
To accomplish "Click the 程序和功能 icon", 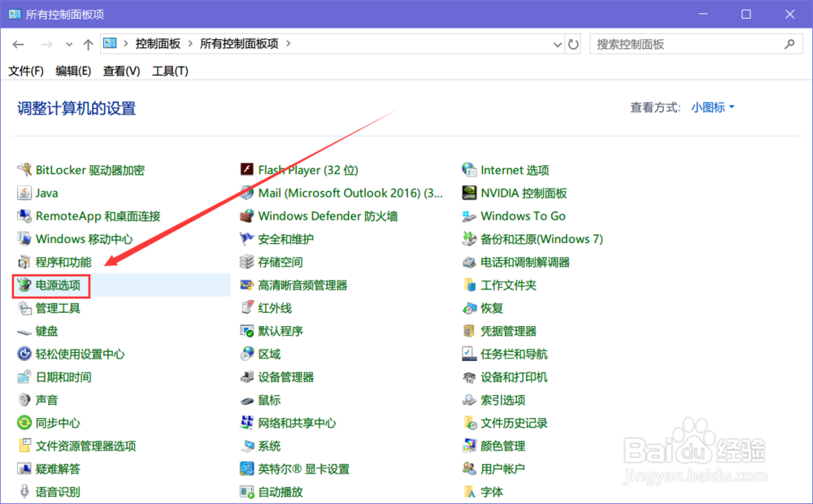I will (x=24, y=262).
